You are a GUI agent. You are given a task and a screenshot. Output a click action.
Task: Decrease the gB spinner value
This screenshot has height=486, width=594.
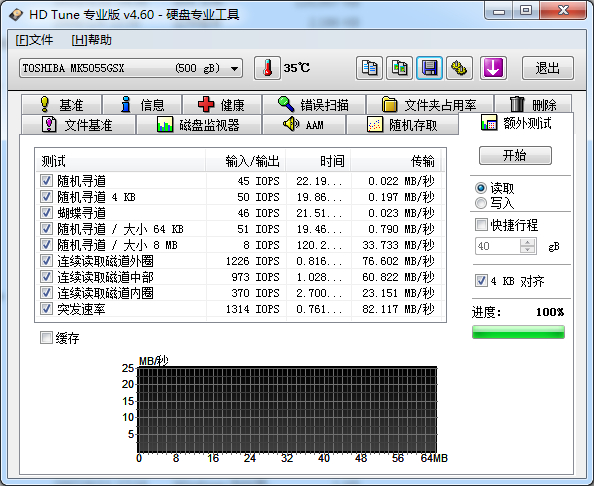click(x=527, y=250)
